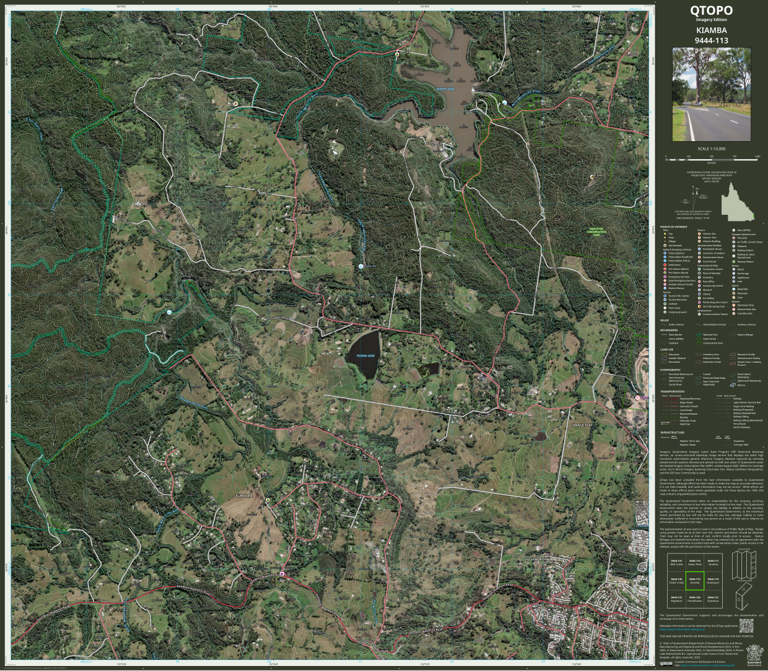Click the blue marker icon on the central forest creek
768x671 pixels.
click(361, 266)
